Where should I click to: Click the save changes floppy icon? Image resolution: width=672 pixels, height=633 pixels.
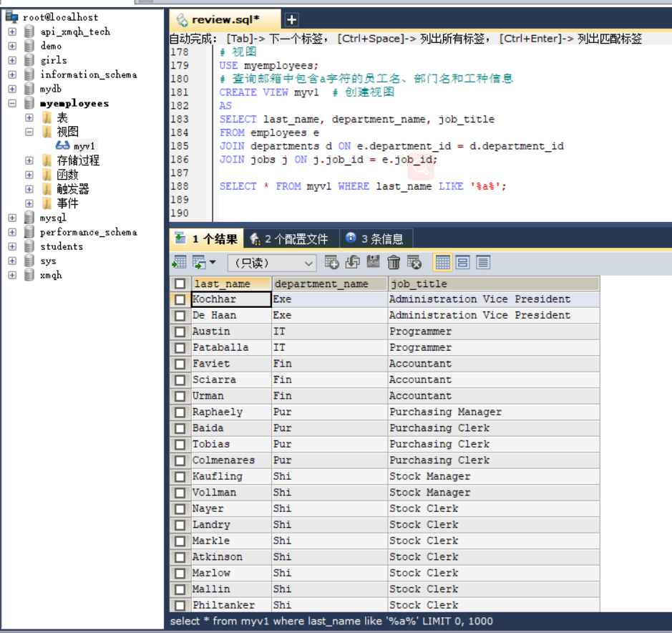[x=373, y=262]
